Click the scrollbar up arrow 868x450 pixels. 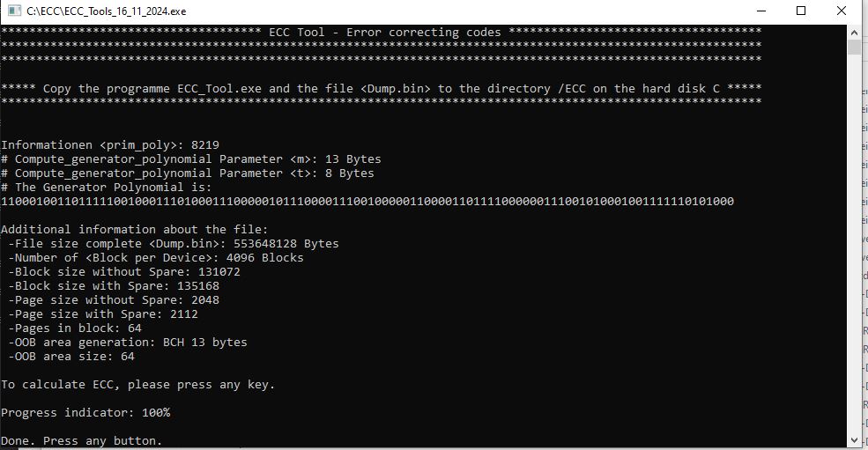point(854,33)
